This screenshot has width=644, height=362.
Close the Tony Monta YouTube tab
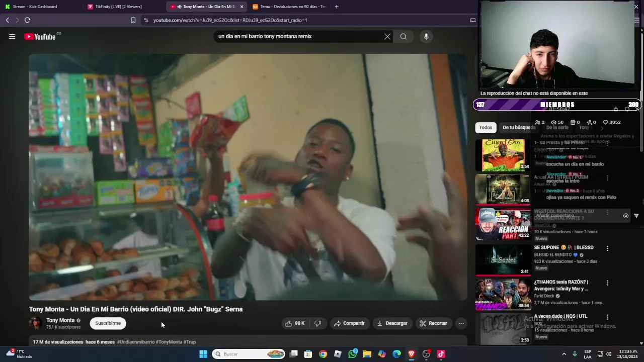242,7
